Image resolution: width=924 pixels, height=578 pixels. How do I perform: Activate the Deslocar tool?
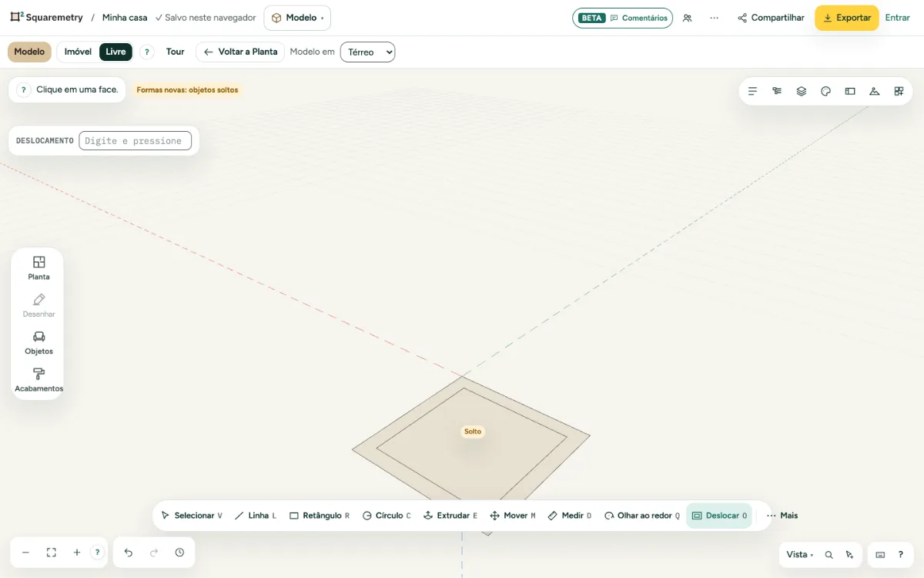click(719, 516)
